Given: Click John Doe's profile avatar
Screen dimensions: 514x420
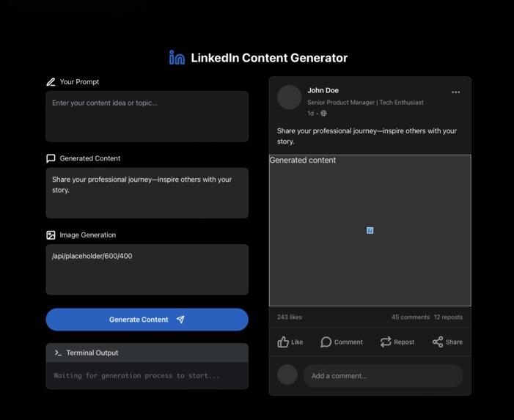Looking at the screenshot, I should pos(289,97).
